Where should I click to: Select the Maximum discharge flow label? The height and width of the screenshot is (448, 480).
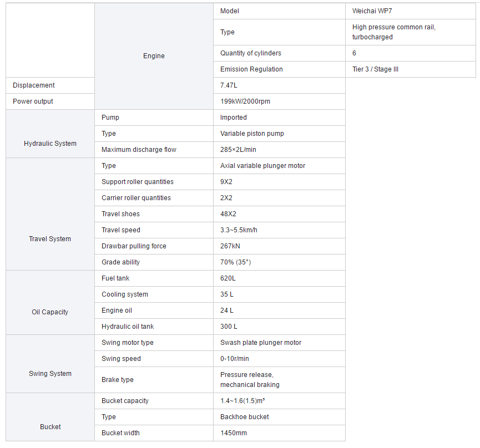[139, 150]
